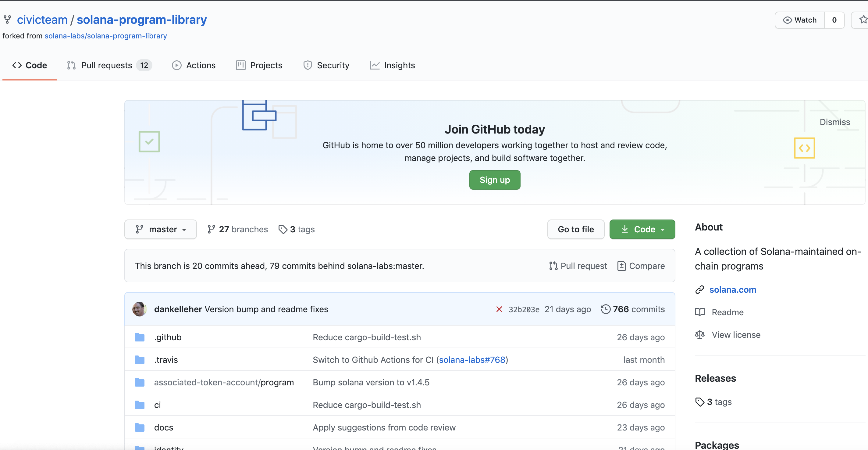Open the commit history clock icon
Viewport: 868px width, 450px height.
coord(605,309)
